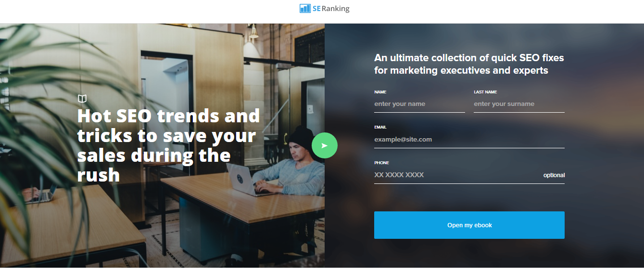Focus the 'enter your surname' field
Screen dimensions: 644x273
click(x=519, y=104)
